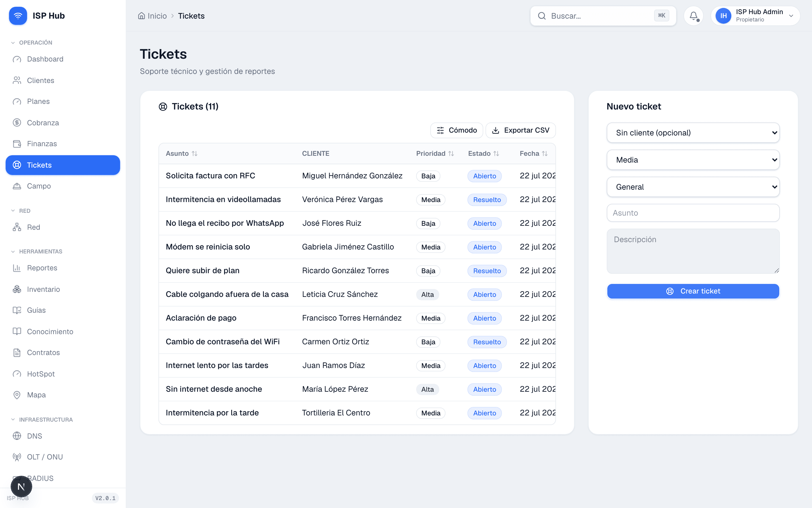The image size is (812, 508).
Task: Open the notifications bell
Action: 693,16
